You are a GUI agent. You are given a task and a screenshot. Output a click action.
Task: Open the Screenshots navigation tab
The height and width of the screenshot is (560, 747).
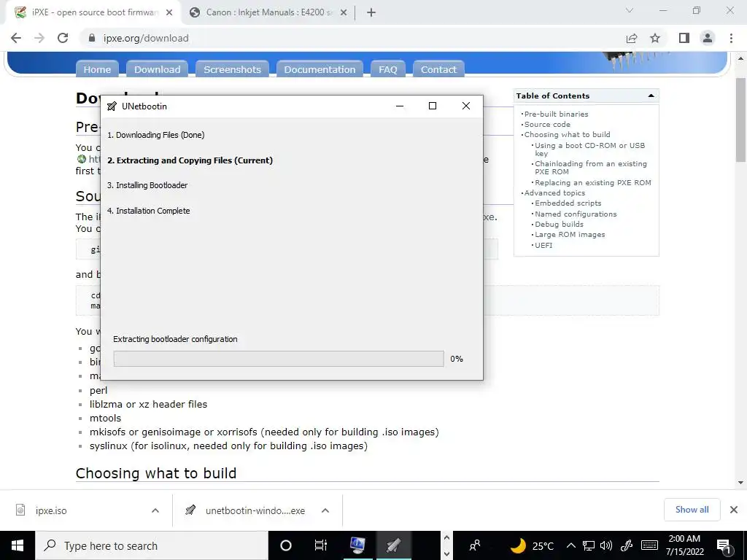(x=233, y=69)
